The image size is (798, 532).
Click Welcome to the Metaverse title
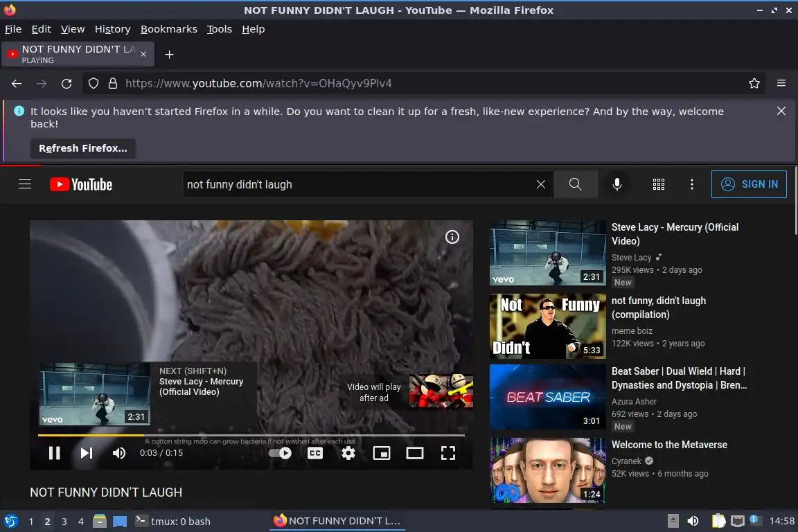pyautogui.click(x=669, y=445)
